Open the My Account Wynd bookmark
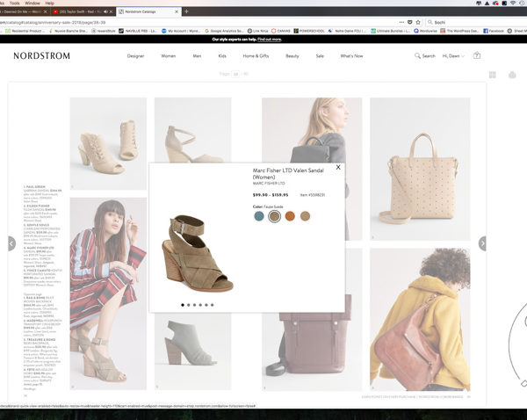 click(181, 31)
